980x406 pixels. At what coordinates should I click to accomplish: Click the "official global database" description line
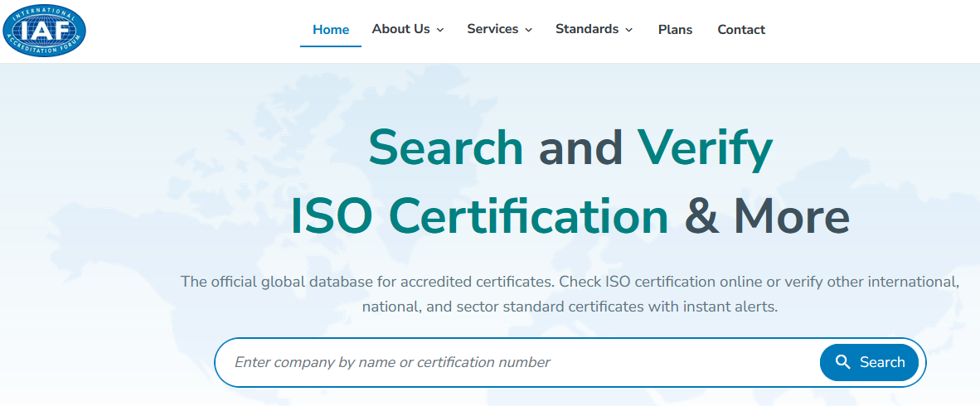(x=570, y=282)
